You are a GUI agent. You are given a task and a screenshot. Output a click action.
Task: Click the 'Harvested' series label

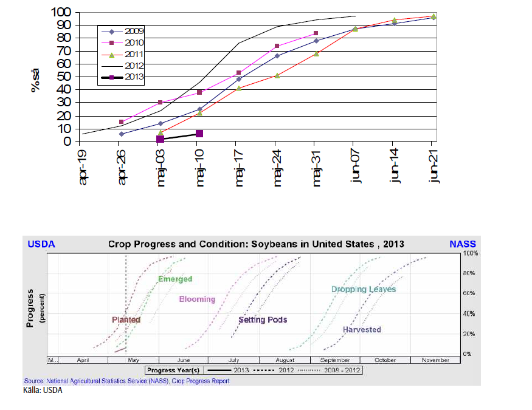(362, 330)
